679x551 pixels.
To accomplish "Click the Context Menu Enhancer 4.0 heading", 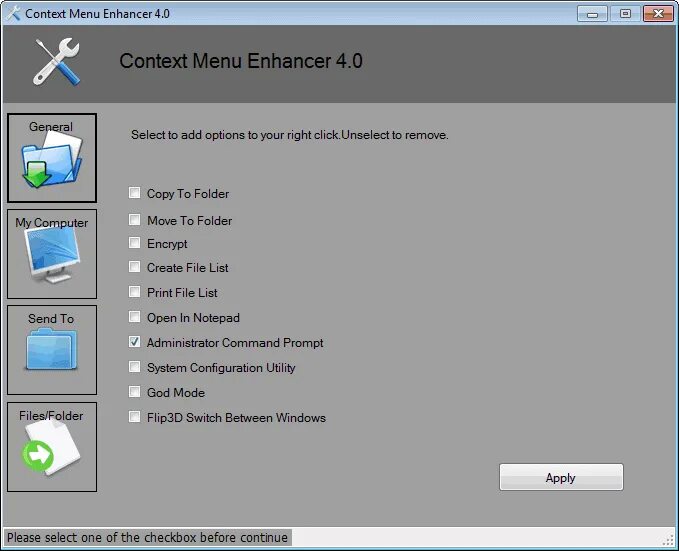I will pyautogui.click(x=241, y=61).
